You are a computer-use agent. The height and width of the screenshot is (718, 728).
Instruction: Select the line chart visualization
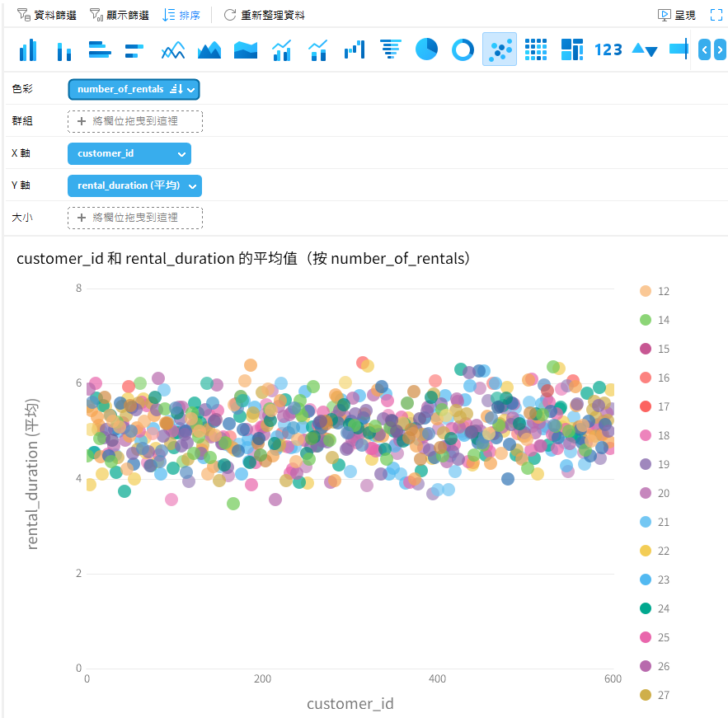pos(172,49)
